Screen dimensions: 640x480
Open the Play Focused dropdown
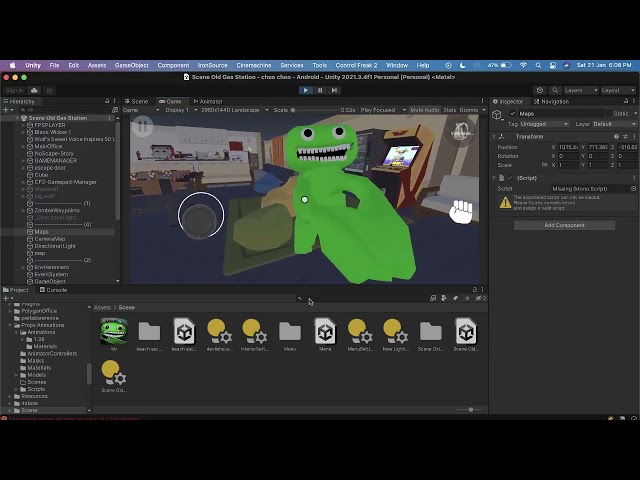click(x=383, y=110)
